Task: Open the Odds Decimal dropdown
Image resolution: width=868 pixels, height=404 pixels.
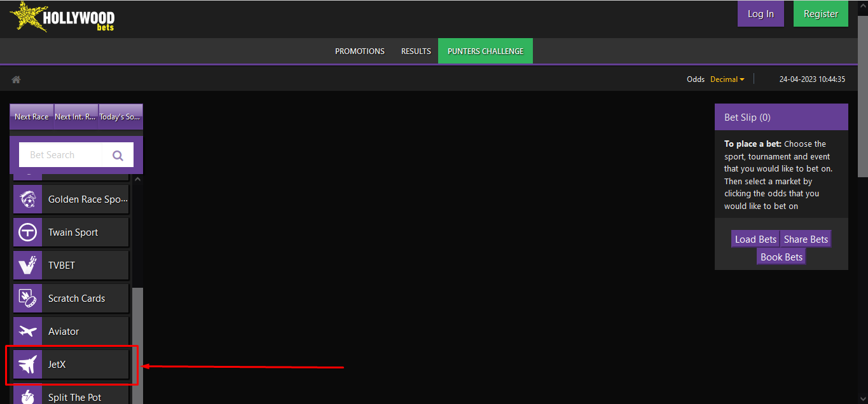Action: coord(727,79)
